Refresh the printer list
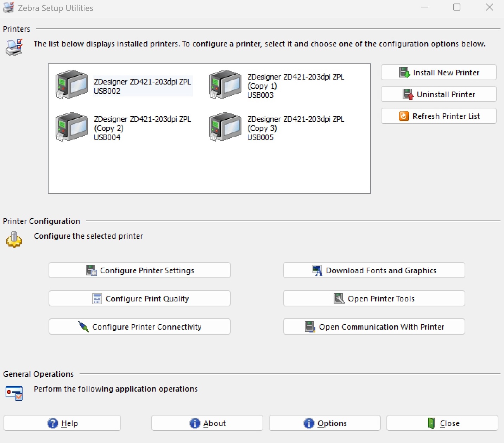This screenshot has width=504, height=443. pos(439,116)
